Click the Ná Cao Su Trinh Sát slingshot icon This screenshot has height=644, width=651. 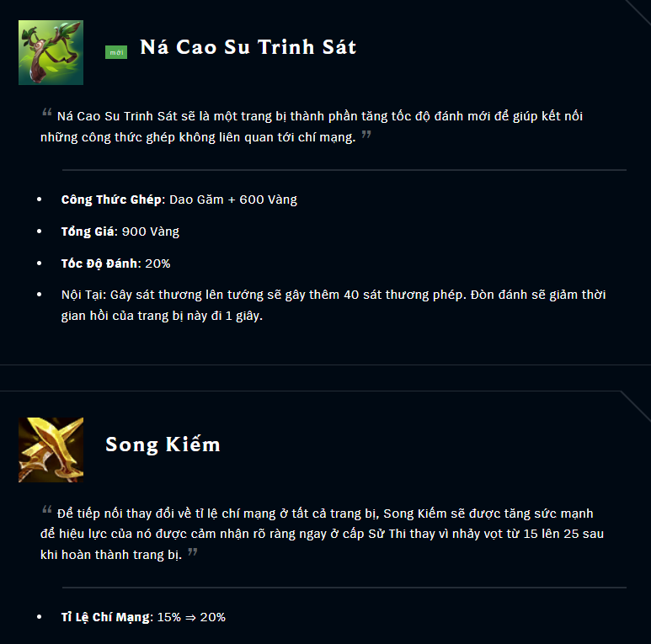tap(51, 53)
